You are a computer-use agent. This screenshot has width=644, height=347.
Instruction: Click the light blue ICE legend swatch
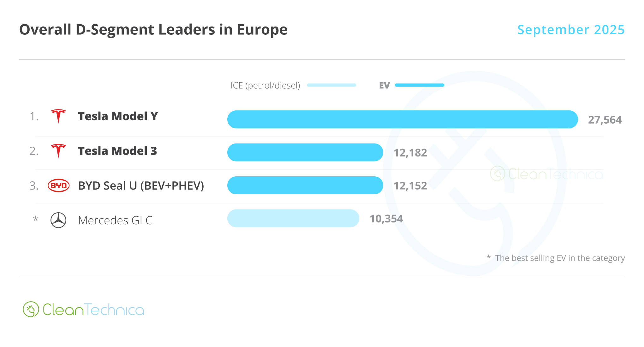pos(331,85)
